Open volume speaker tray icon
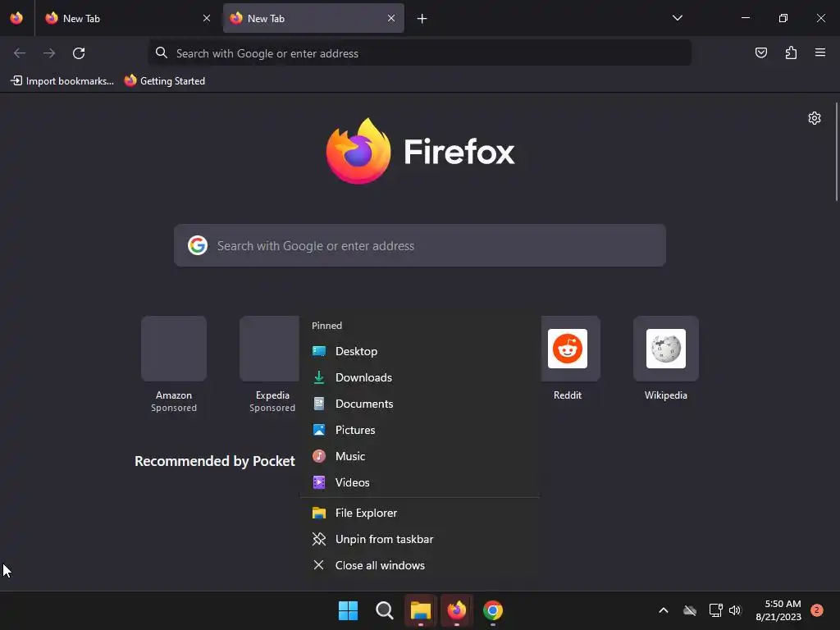840x630 pixels. pyautogui.click(x=735, y=610)
